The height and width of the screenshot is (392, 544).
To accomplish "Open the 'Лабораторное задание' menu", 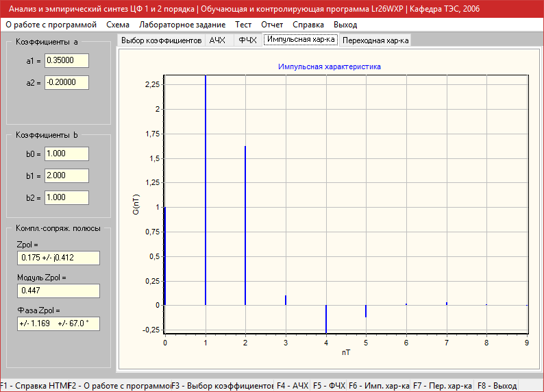I will (182, 25).
